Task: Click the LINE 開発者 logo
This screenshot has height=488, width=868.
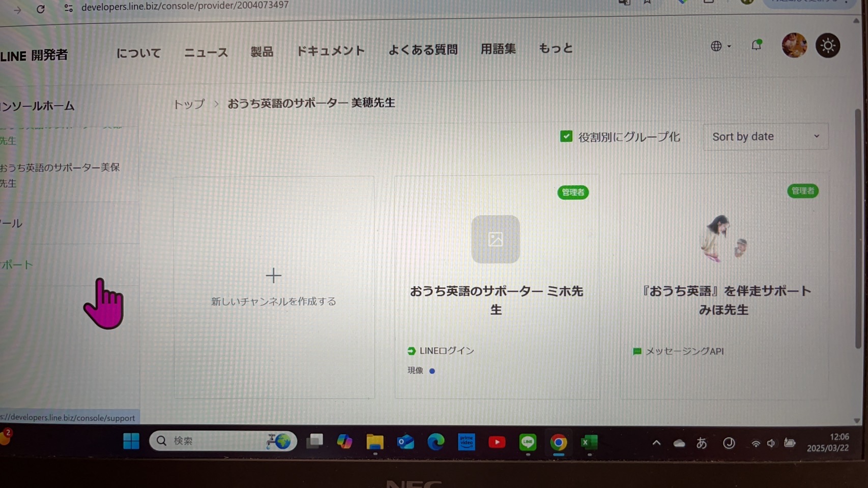Action: pos(34,55)
